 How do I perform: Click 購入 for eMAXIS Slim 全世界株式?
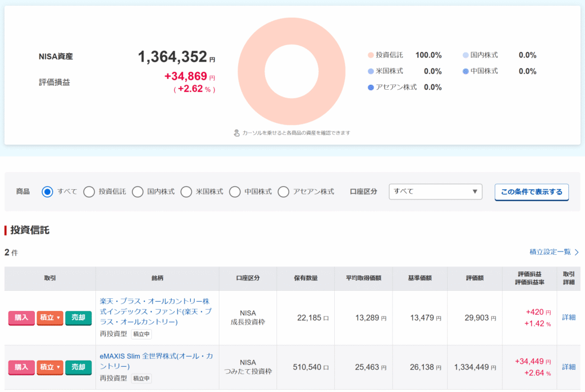tap(21, 367)
